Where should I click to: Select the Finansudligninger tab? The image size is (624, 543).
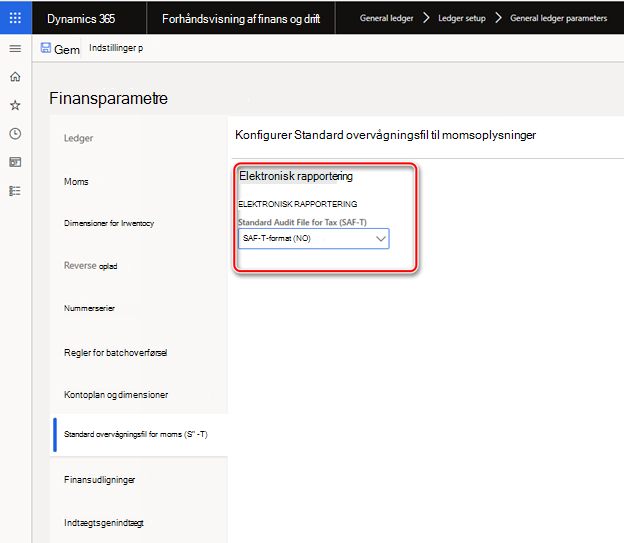[99, 480]
